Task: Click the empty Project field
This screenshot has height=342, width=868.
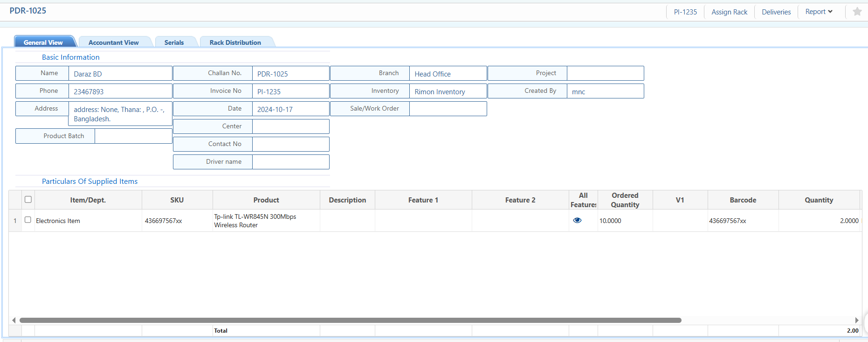Action: (605, 73)
